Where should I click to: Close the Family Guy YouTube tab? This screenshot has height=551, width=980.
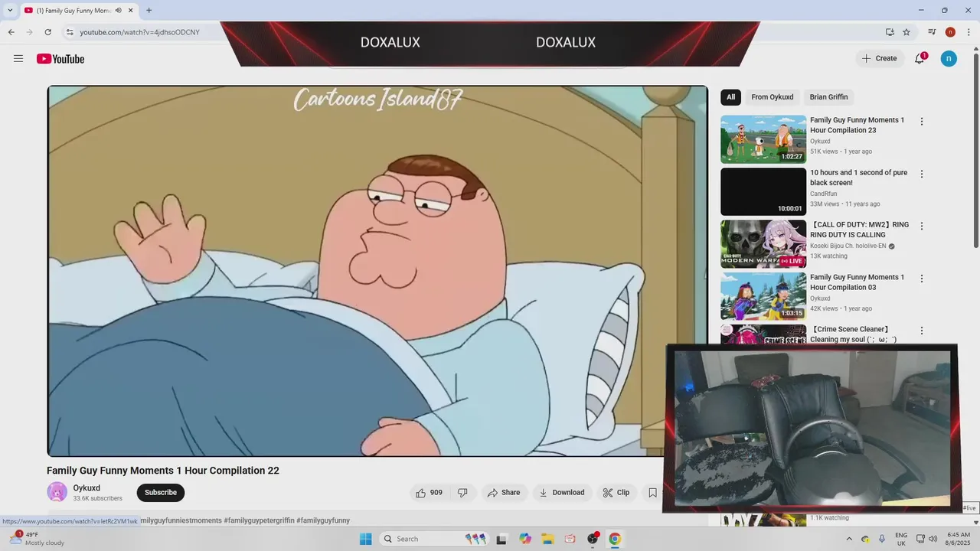(131, 11)
